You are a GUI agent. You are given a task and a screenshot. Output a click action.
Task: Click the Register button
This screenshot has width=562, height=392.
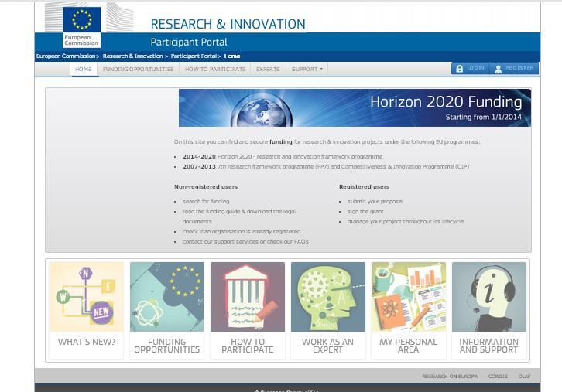coord(514,68)
